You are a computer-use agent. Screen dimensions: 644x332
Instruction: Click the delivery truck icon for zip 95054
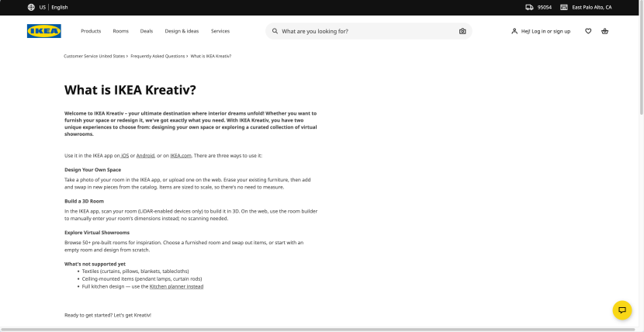tap(529, 8)
